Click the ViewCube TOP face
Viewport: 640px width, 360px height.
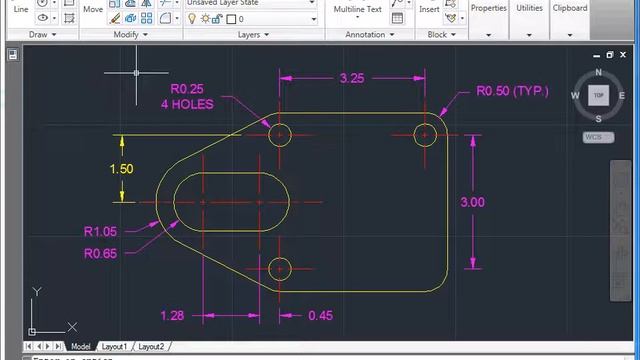coord(598,96)
